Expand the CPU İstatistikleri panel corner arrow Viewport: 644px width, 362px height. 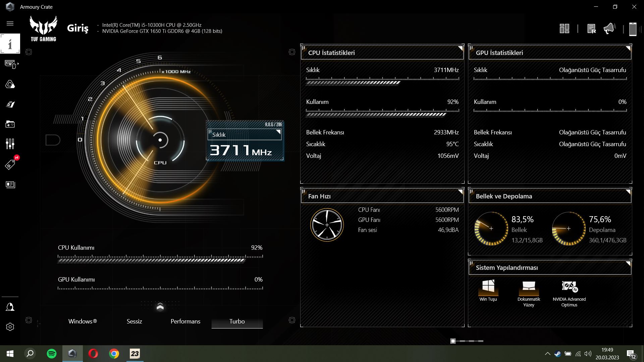pyautogui.click(x=460, y=49)
